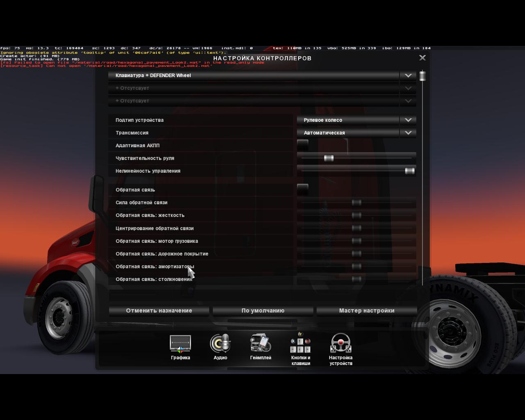Close the controller settings dialog
Viewport: 525px width, 420px height.
pos(422,58)
